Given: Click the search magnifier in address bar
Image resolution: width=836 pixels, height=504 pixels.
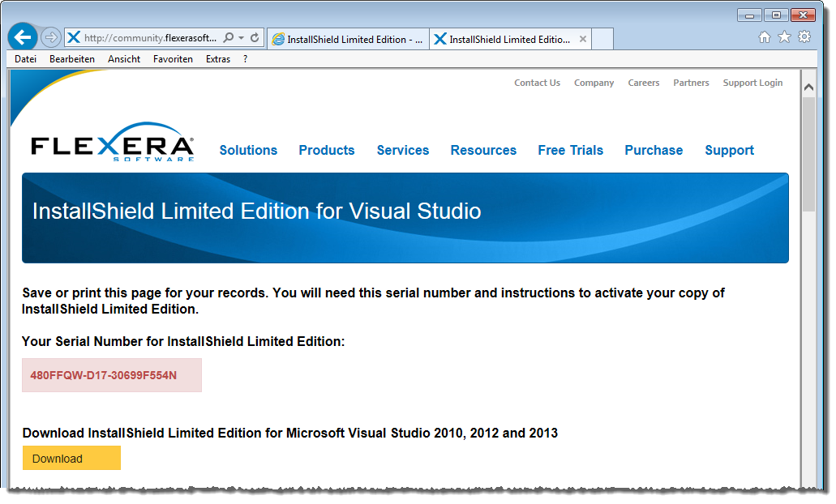Looking at the screenshot, I should click(228, 38).
